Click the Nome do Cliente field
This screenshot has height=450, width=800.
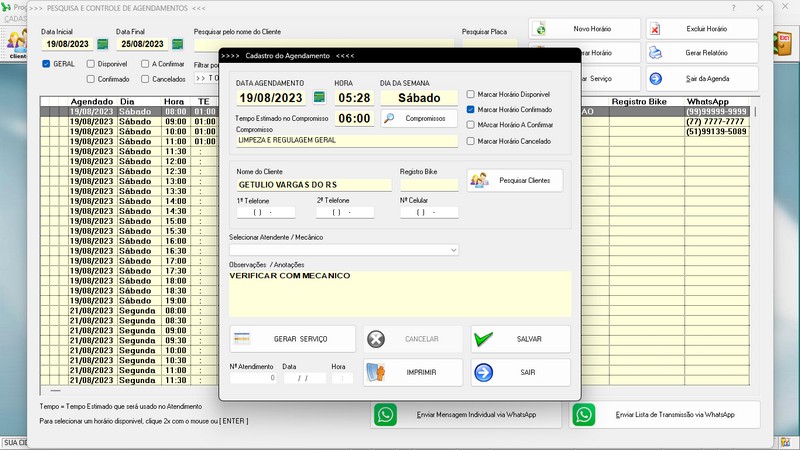pos(314,185)
